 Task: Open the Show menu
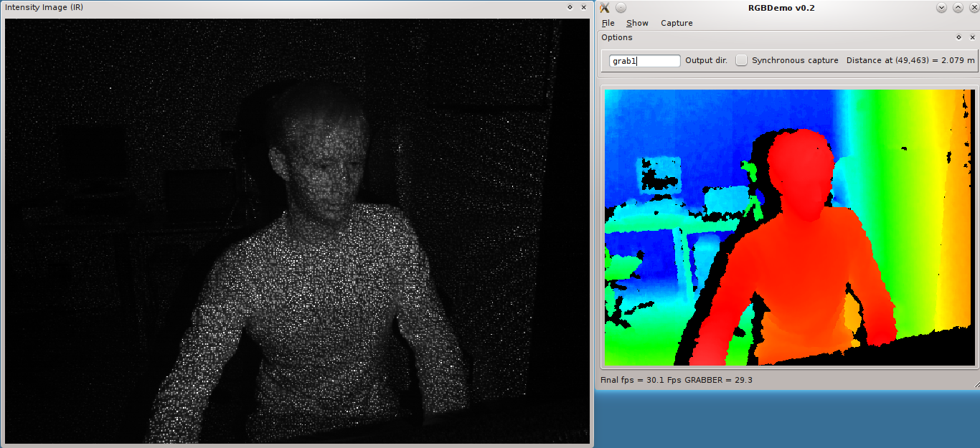tap(637, 23)
